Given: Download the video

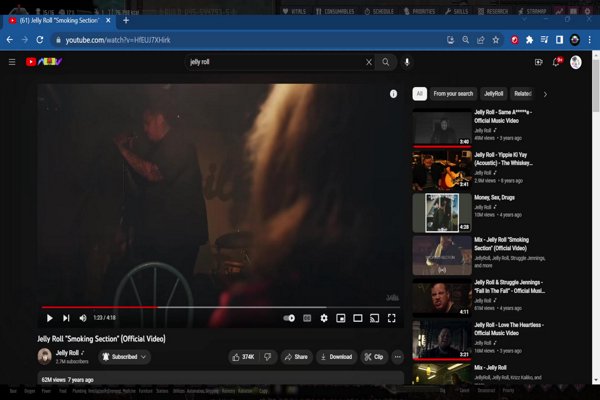Looking at the screenshot, I should [x=337, y=357].
